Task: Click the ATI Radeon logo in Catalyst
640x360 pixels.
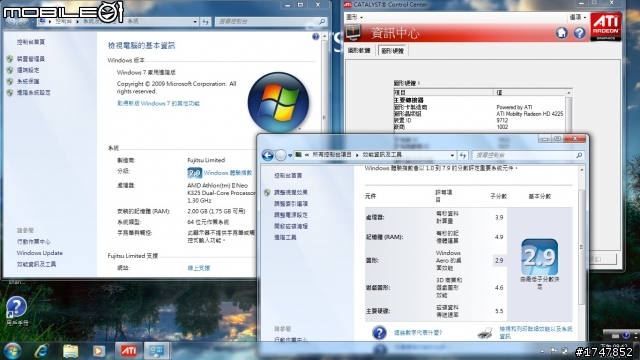Action: point(606,27)
